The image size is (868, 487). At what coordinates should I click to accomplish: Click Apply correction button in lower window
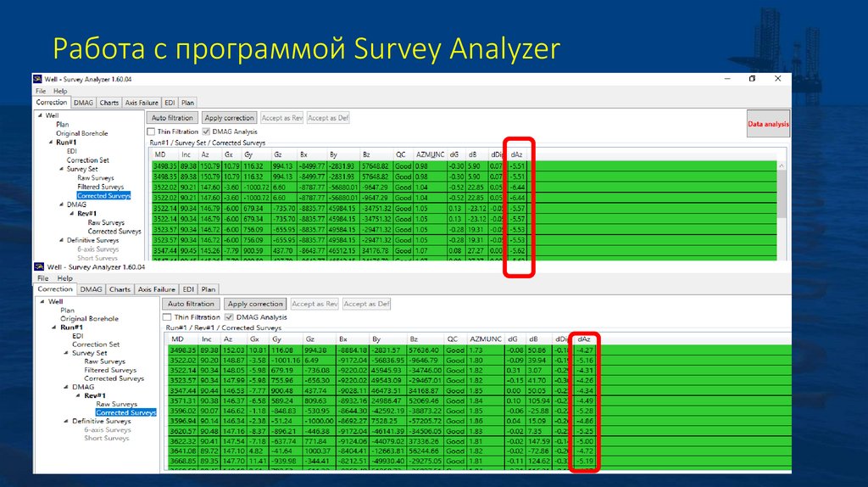click(255, 305)
